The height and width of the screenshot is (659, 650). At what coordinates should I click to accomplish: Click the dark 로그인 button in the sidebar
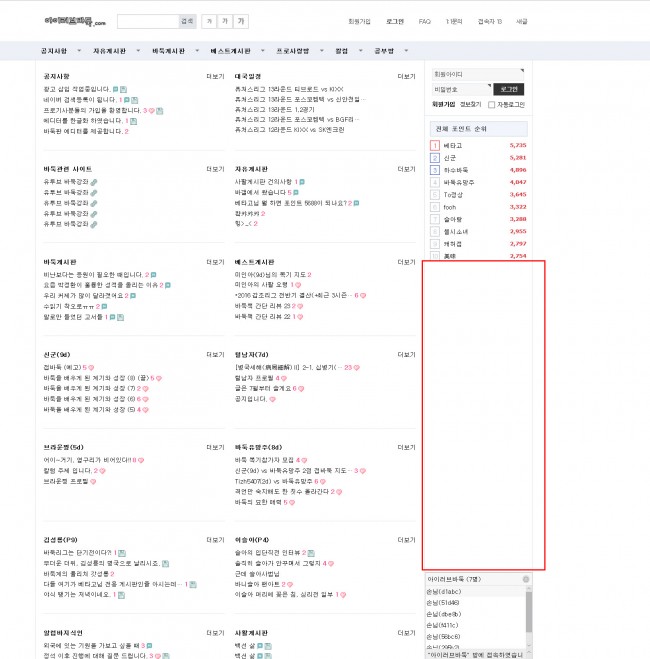[508, 89]
